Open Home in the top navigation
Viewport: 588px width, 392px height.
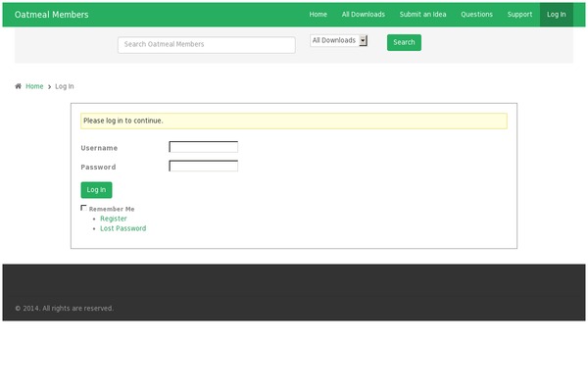point(318,15)
